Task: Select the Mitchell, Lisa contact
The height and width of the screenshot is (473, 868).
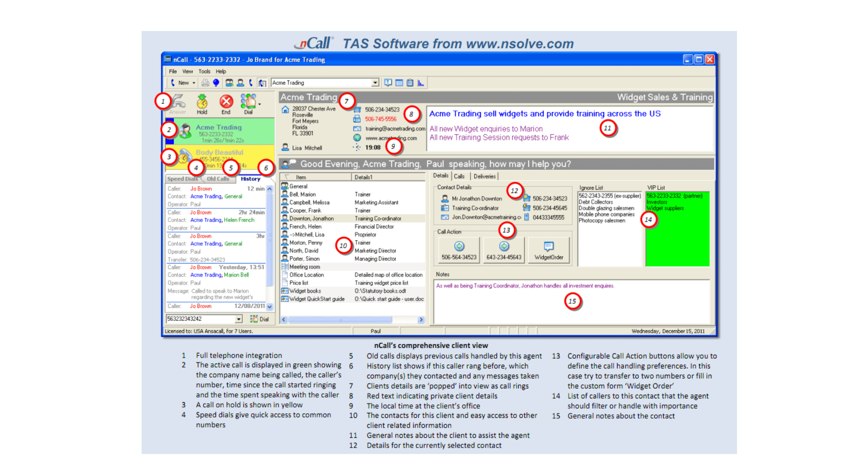Action: [x=353, y=234]
